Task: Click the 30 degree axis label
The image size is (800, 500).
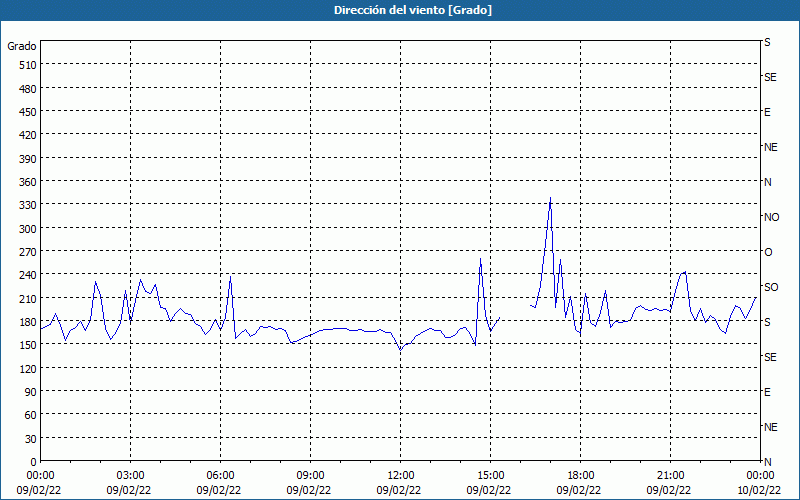Action: (x=31, y=439)
